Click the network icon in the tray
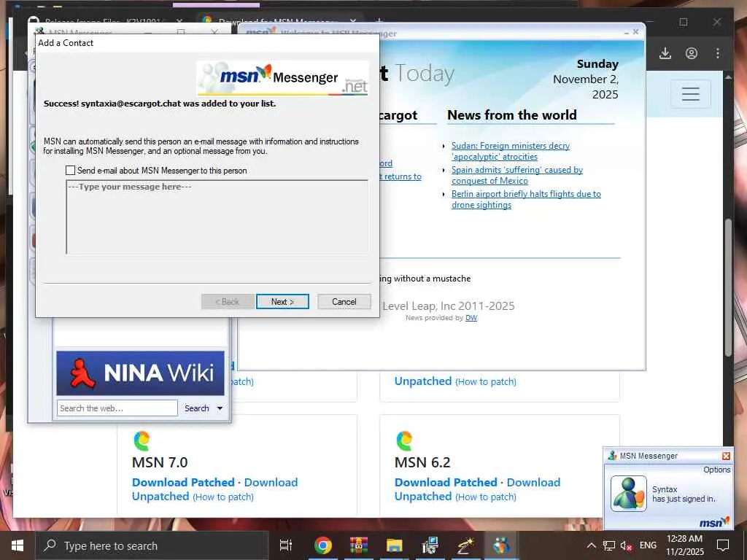 coord(609,545)
